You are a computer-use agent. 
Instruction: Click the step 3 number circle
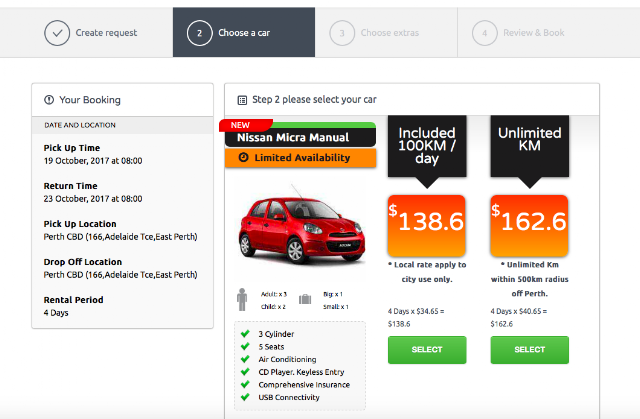(x=342, y=33)
